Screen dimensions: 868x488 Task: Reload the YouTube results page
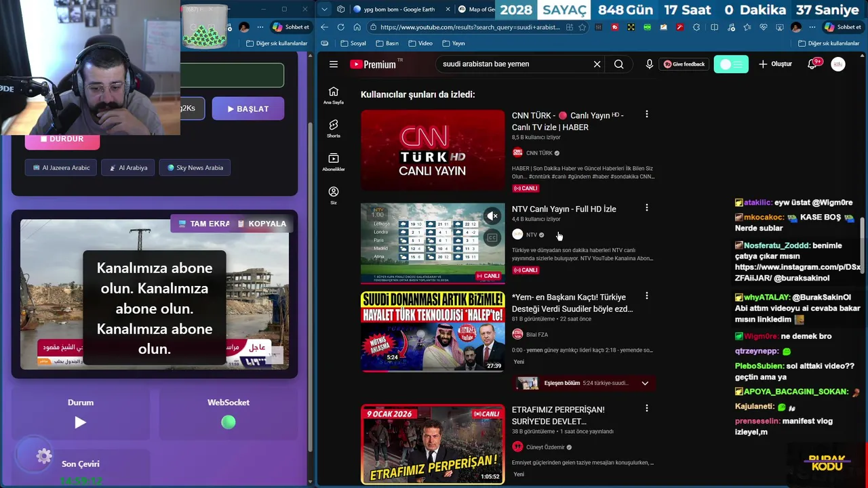pyautogui.click(x=340, y=27)
